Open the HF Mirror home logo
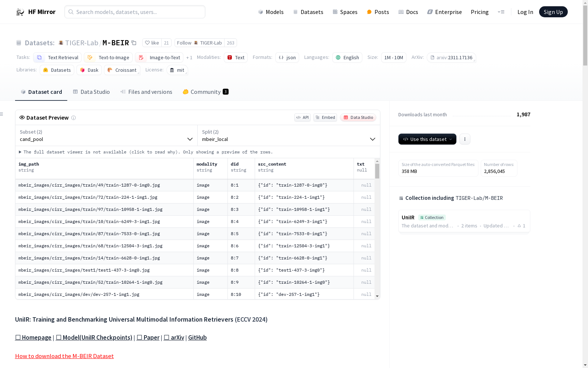 (36, 12)
